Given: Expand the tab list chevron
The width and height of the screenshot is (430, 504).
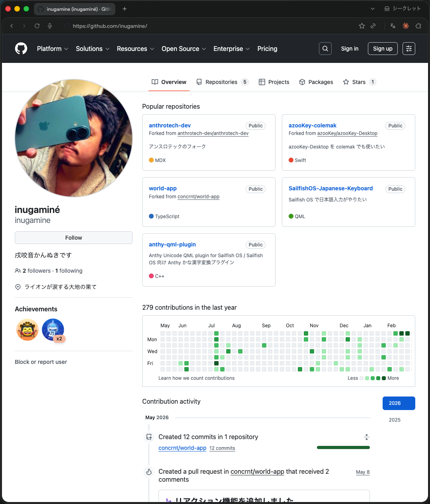Looking at the screenshot, I should (373, 9).
